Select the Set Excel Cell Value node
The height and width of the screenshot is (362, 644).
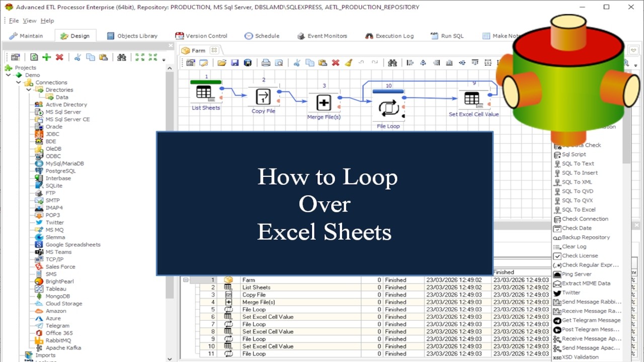coord(473,99)
